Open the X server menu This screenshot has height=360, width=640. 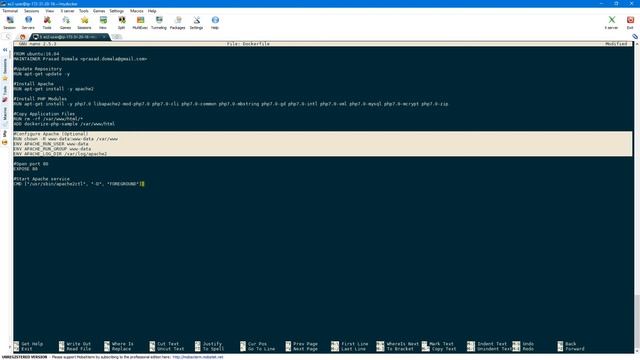coord(67,11)
